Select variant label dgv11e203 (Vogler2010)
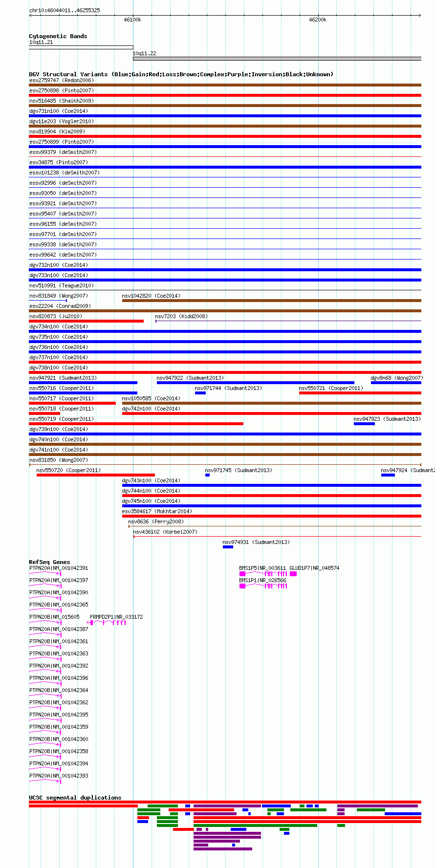Image resolution: width=435 pixels, height=868 pixels. click(62, 121)
